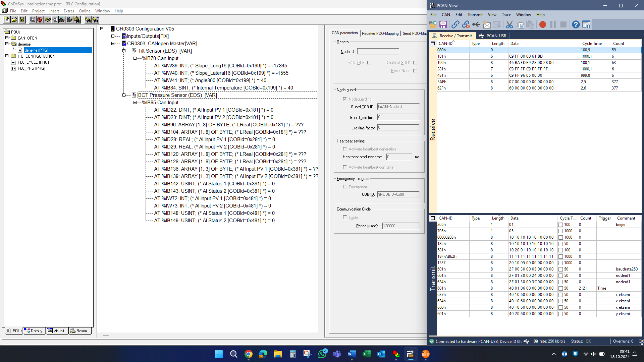644x362 pixels.
Task: Click the purple Save icon in PCAN-View
Action: coord(443,24)
